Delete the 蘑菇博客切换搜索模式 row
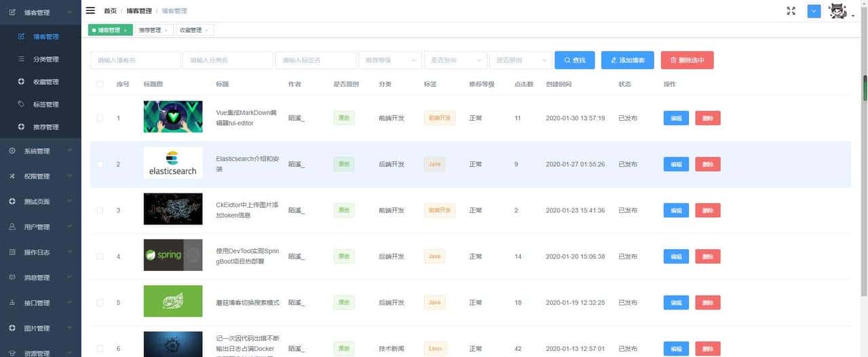 coord(708,303)
